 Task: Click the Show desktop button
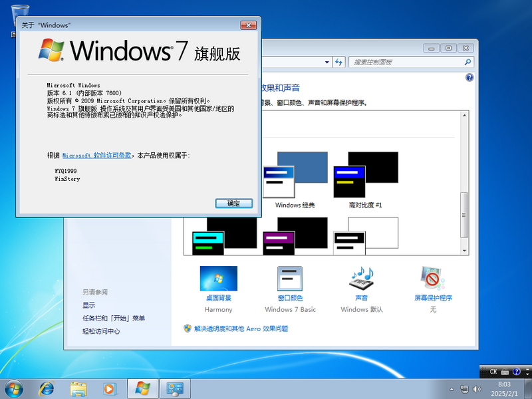tap(528, 389)
